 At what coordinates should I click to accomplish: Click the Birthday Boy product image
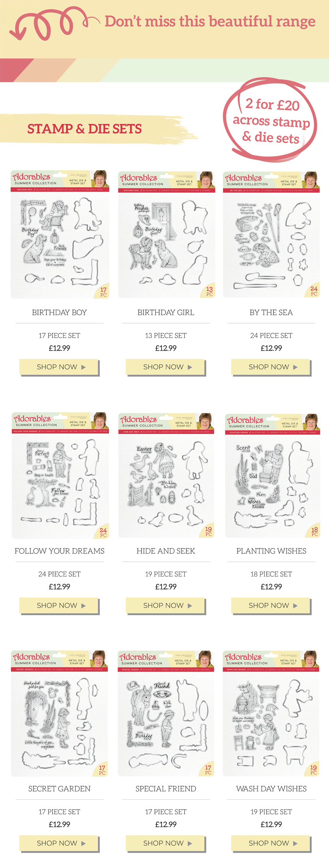(x=60, y=234)
